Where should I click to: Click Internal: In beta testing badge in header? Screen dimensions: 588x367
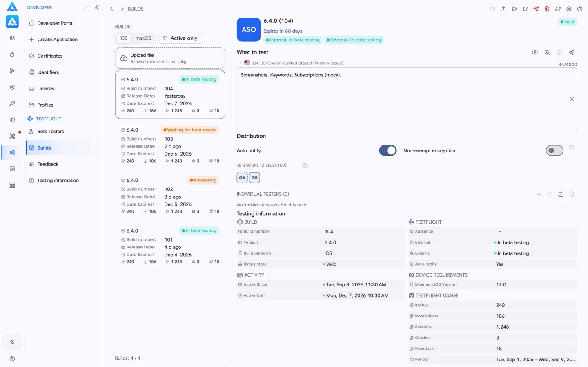click(293, 40)
